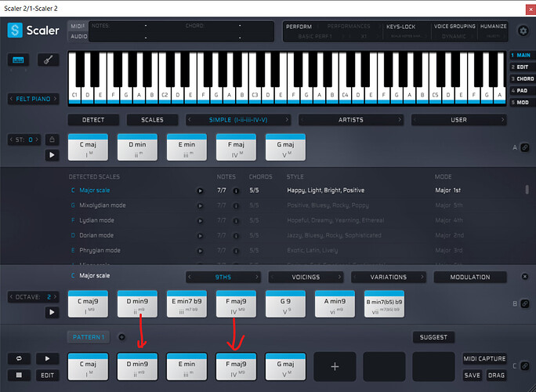This screenshot has width=536, height=392.
Task: Increase OCTAVE value with right arrow
Action: pos(55,296)
